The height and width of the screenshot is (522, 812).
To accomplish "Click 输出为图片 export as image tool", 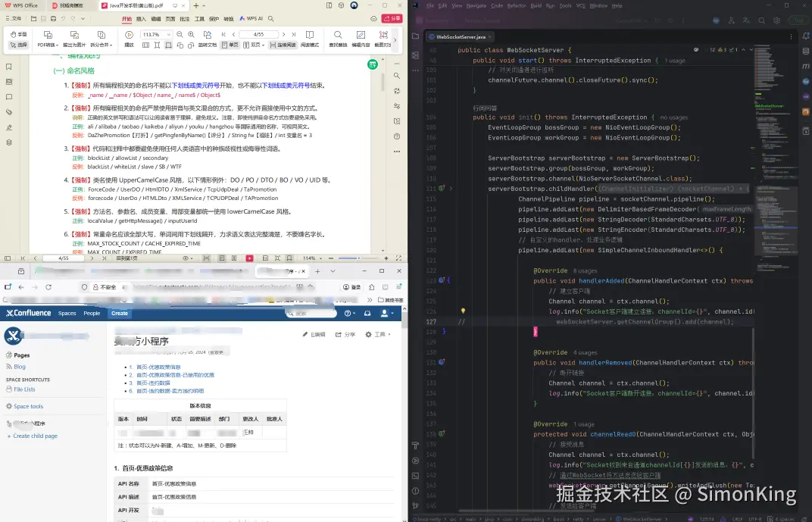I will click(74, 39).
